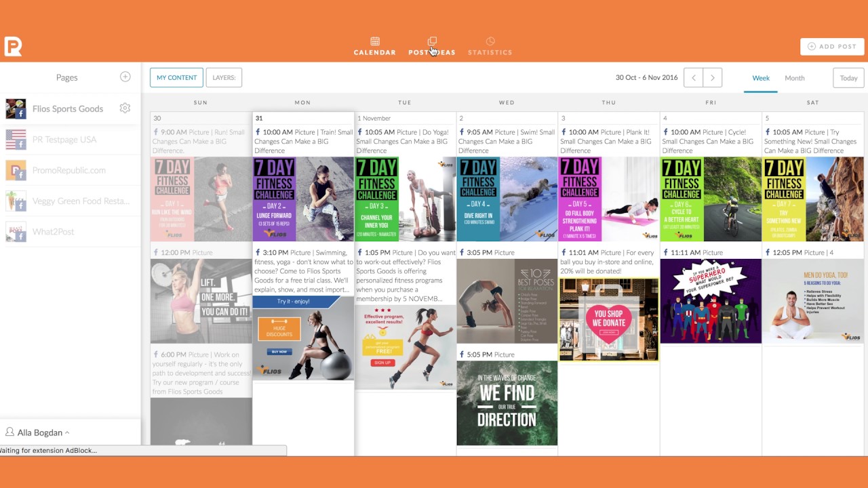Open Day 6 Cycle fitness image

coord(711,199)
